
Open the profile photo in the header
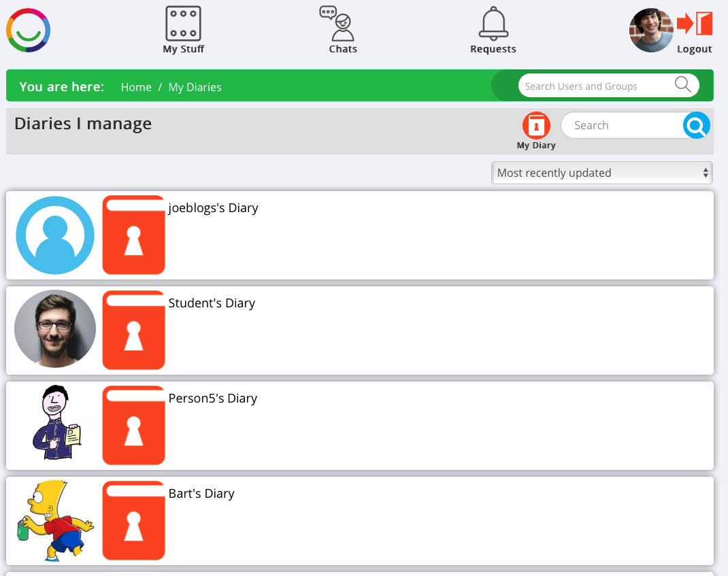click(651, 30)
